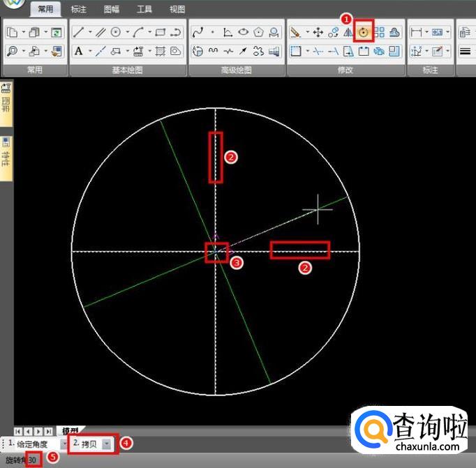Select the 模型 layout tab
The width and height of the screenshot is (476, 468).
[x=70, y=431]
